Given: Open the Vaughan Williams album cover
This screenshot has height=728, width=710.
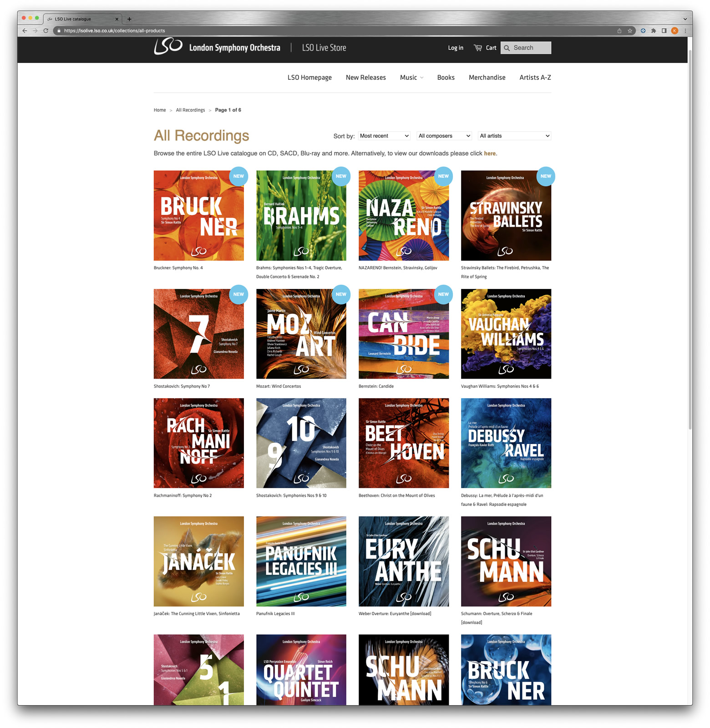Looking at the screenshot, I should click(506, 334).
